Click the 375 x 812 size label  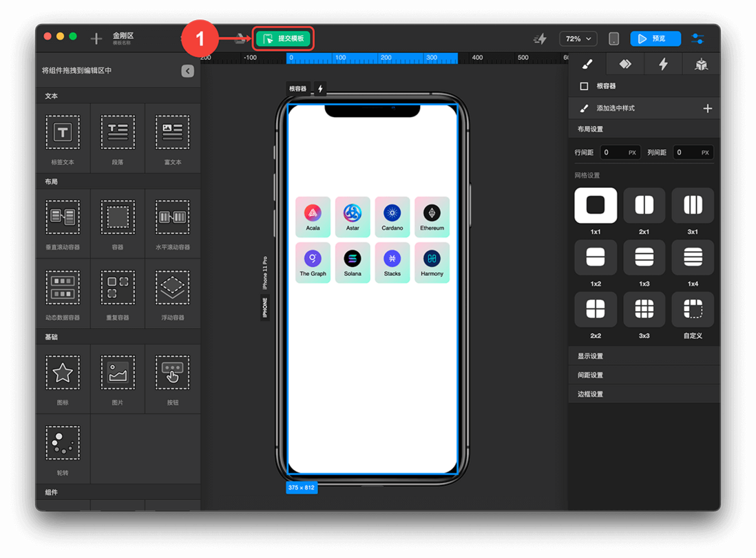pos(302,488)
